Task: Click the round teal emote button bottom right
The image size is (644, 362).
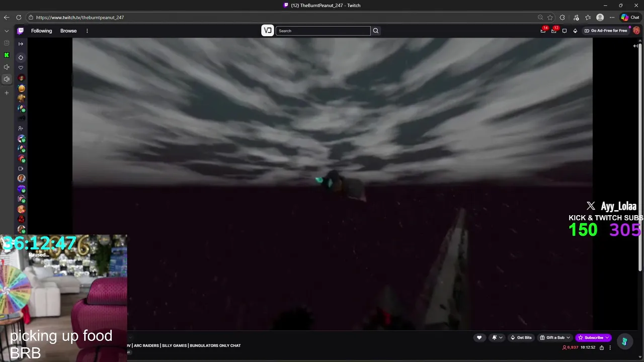Action: point(624,341)
